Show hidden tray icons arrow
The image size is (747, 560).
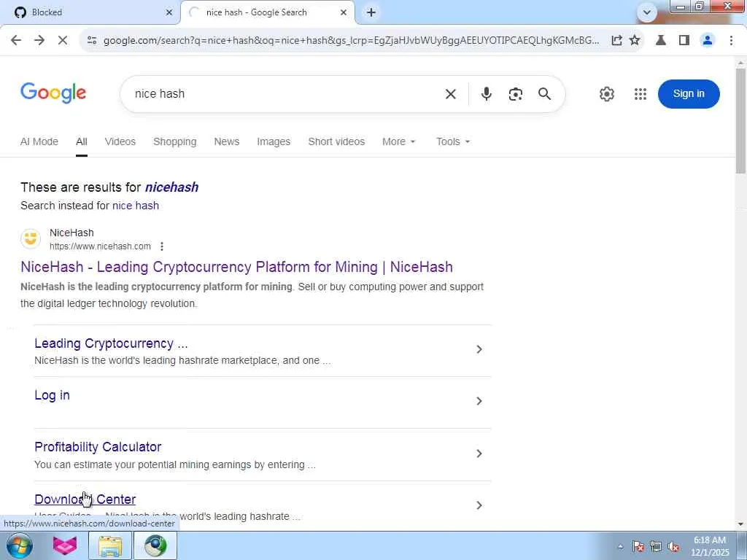coord(620,547)
